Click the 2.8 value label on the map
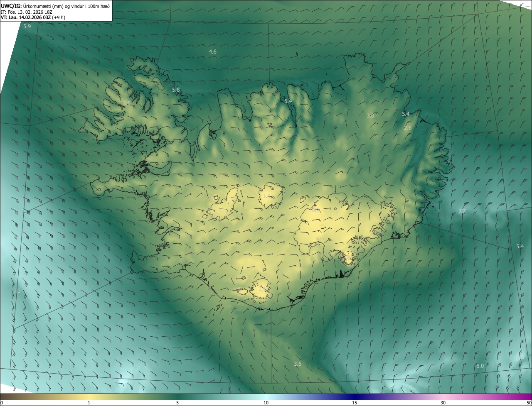 pyautogui.click(x=408, y=128)
